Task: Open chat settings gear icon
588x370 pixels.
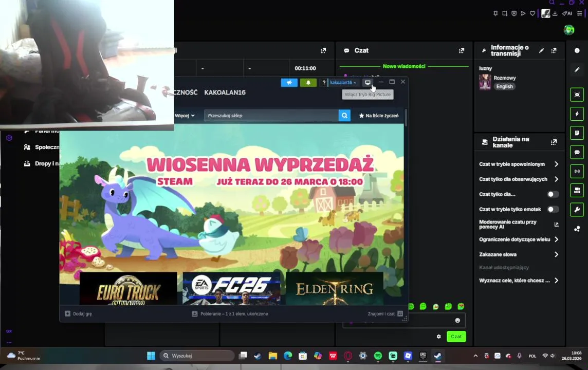Action: point(439,337)
